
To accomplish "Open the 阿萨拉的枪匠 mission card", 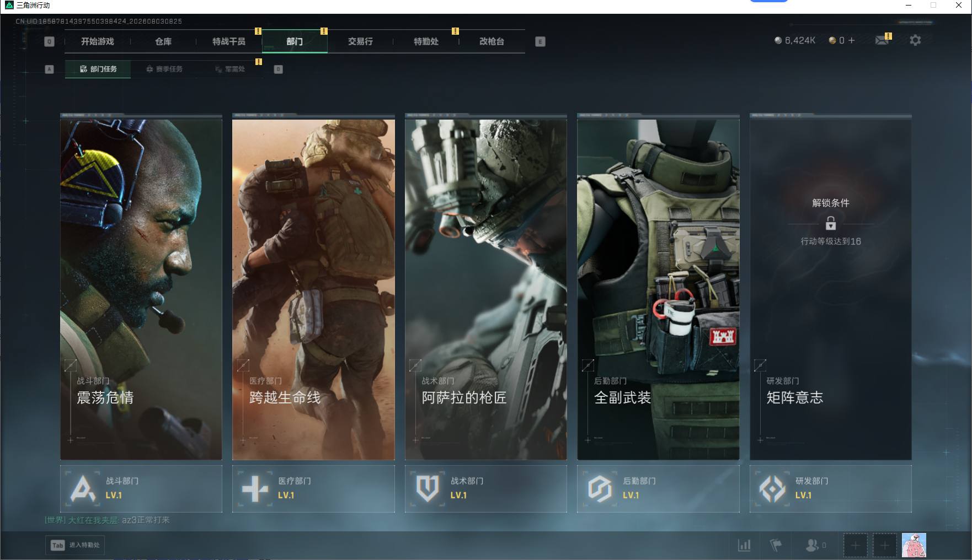I will pos(486,289).
